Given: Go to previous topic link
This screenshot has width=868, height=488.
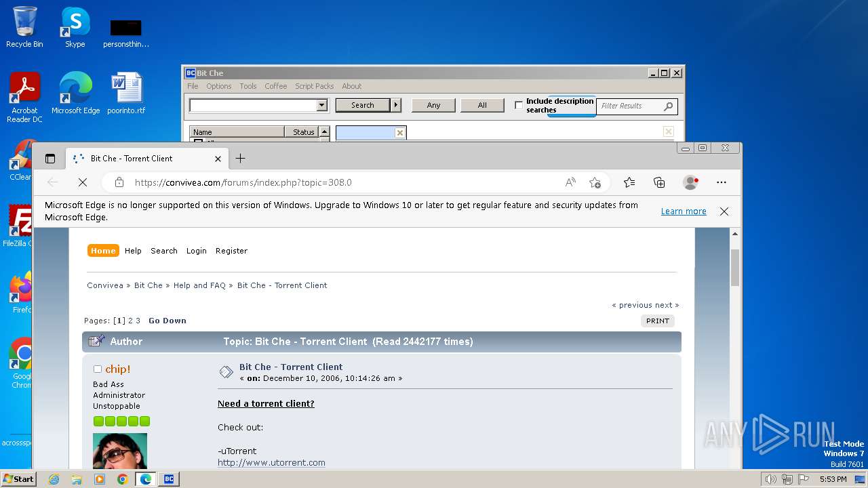Looking at the screenshot, I should 632,305.
